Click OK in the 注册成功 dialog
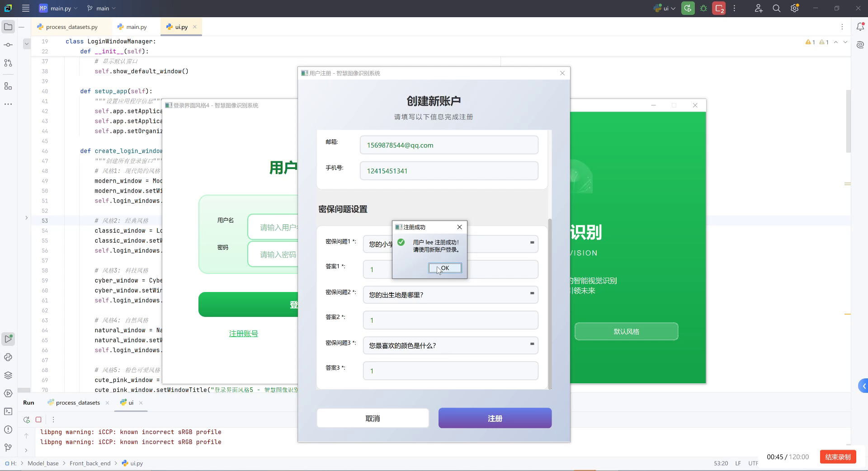868x471 pixels. coord(445,268)
